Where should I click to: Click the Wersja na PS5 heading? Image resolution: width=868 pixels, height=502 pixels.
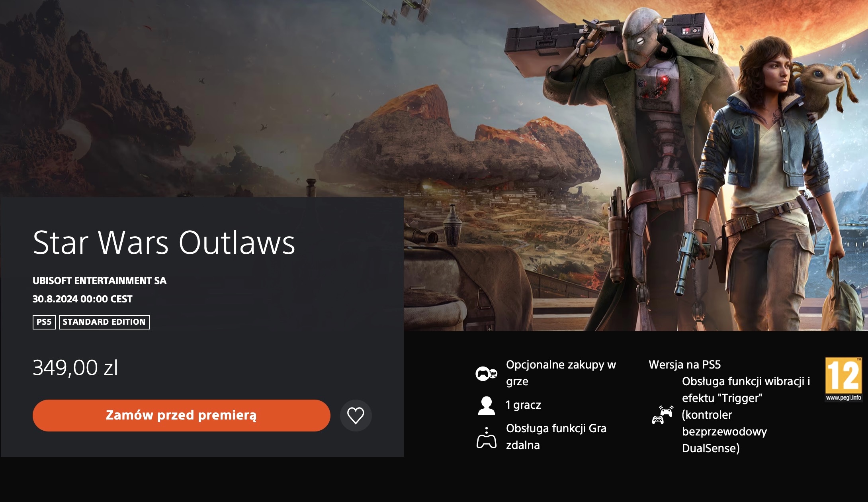click(685, 365)
